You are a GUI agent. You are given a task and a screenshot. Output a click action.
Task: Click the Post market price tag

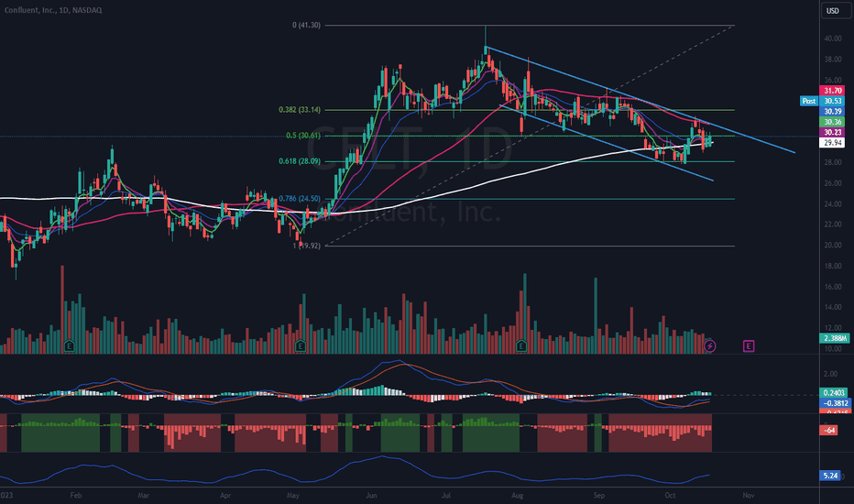pyautogui.click(x=809, y=101)
